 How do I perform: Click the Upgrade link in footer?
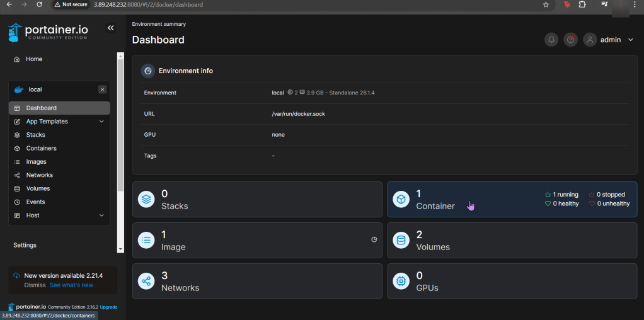108,307
